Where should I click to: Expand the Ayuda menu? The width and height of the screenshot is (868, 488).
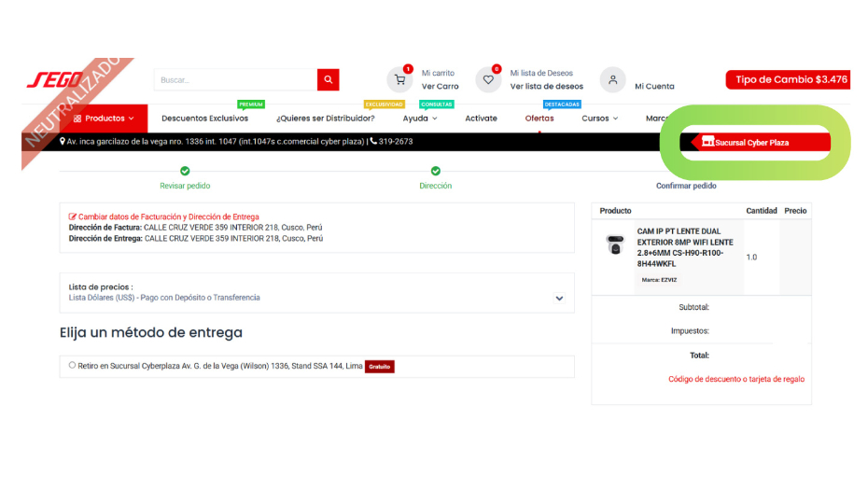click(420, 119)
